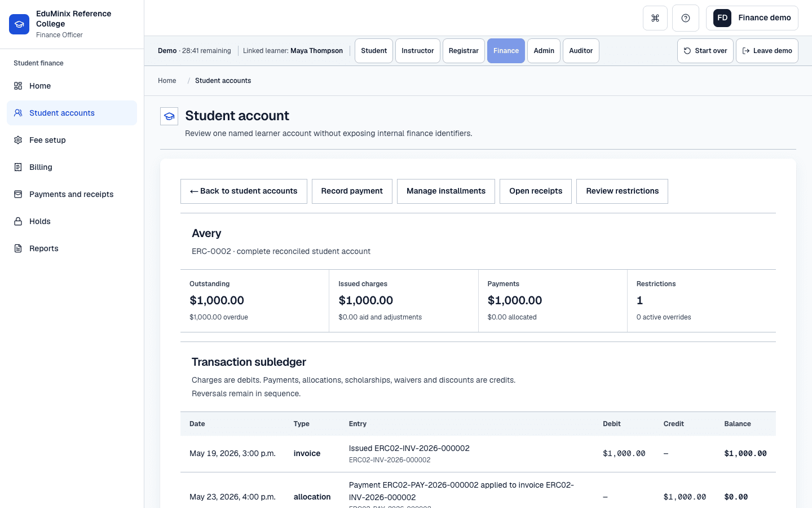
Task: Open Home in the sidebar
Action: pyautogui.click(x=72, y=86)
